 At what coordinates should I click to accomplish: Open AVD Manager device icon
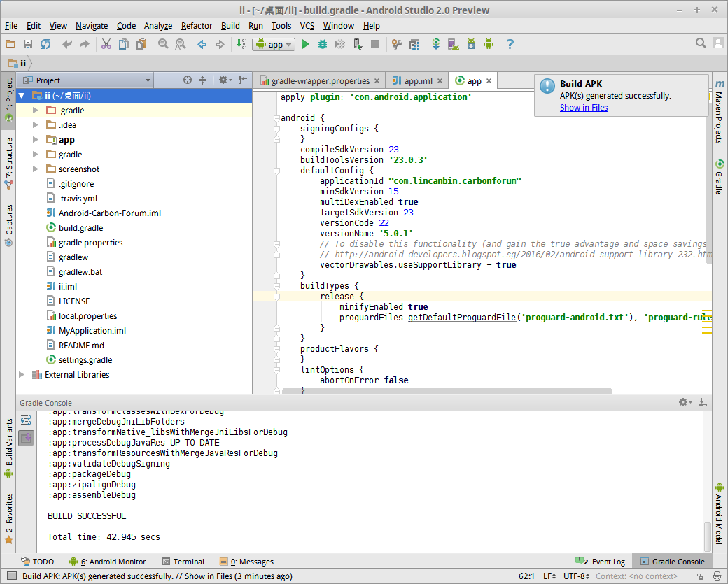click(x=453, y=44)
